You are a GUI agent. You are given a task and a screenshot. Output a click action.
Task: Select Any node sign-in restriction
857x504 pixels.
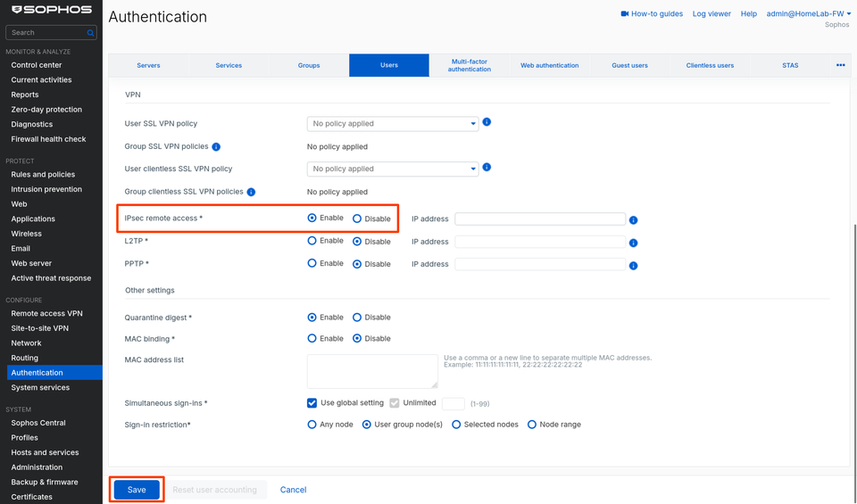(312, 425)
